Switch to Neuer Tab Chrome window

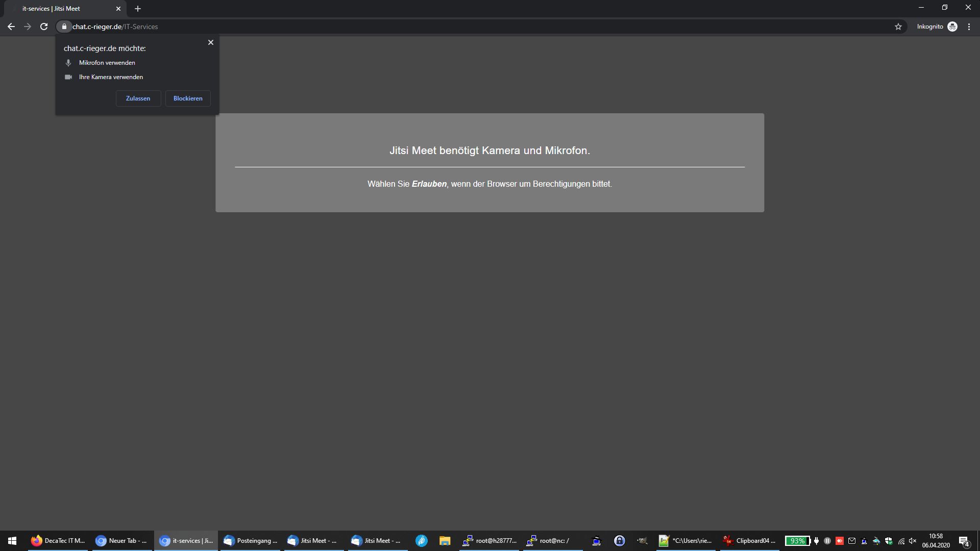[x=122, y=541]
